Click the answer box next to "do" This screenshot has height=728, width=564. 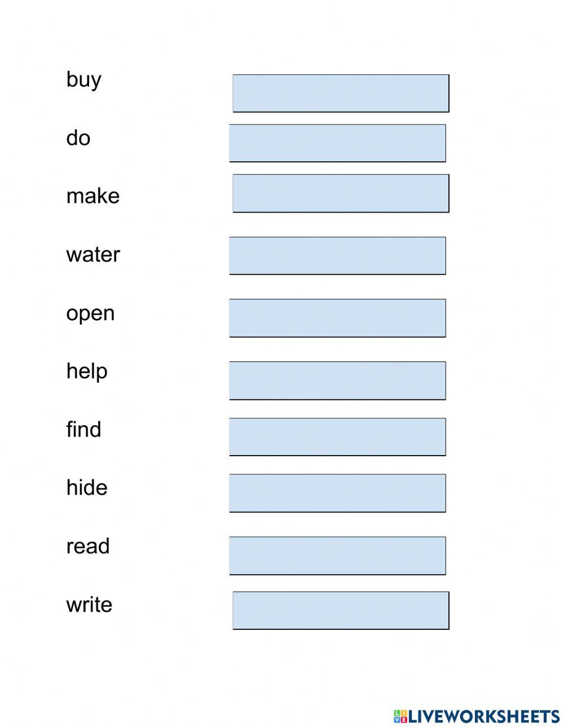[337, 143]
